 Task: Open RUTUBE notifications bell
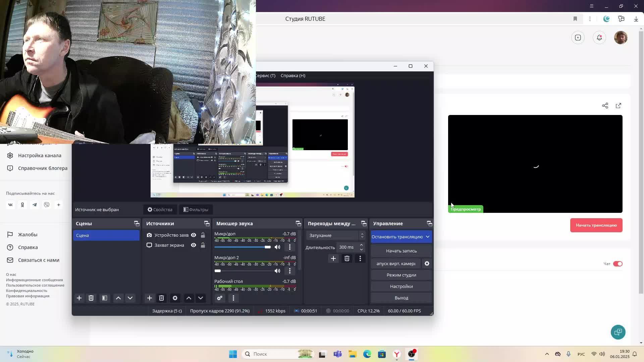(599, 38)
